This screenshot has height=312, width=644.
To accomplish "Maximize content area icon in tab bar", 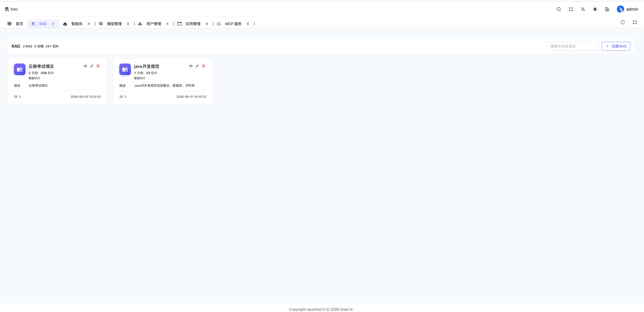I will [635, 22].
